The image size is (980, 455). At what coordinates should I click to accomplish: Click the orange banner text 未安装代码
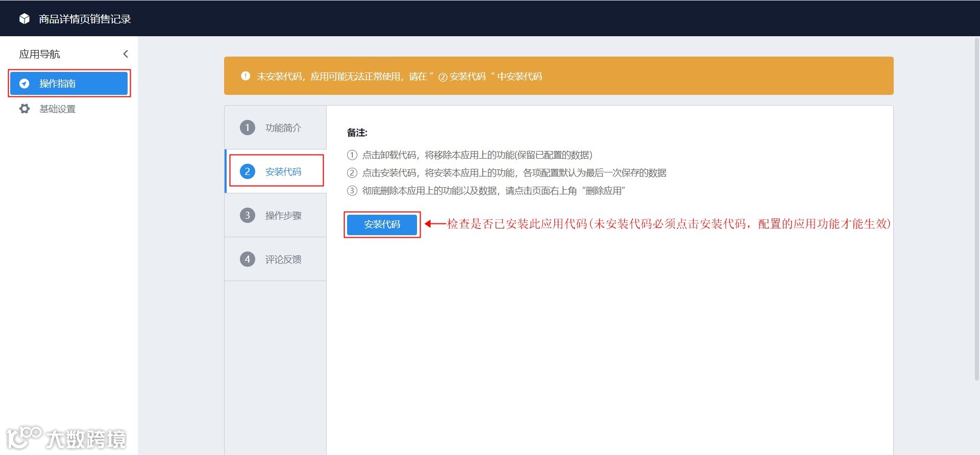tap(399, 77)
